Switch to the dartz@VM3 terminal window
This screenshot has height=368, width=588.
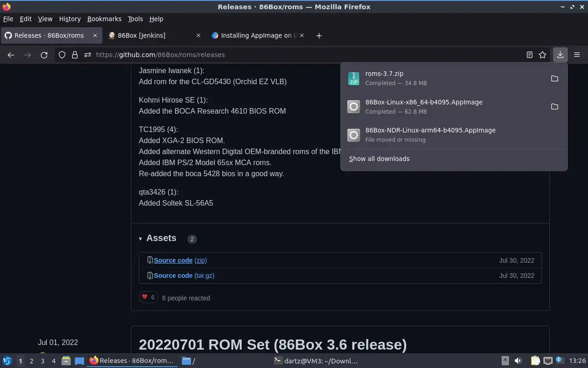tap(316, 361)
